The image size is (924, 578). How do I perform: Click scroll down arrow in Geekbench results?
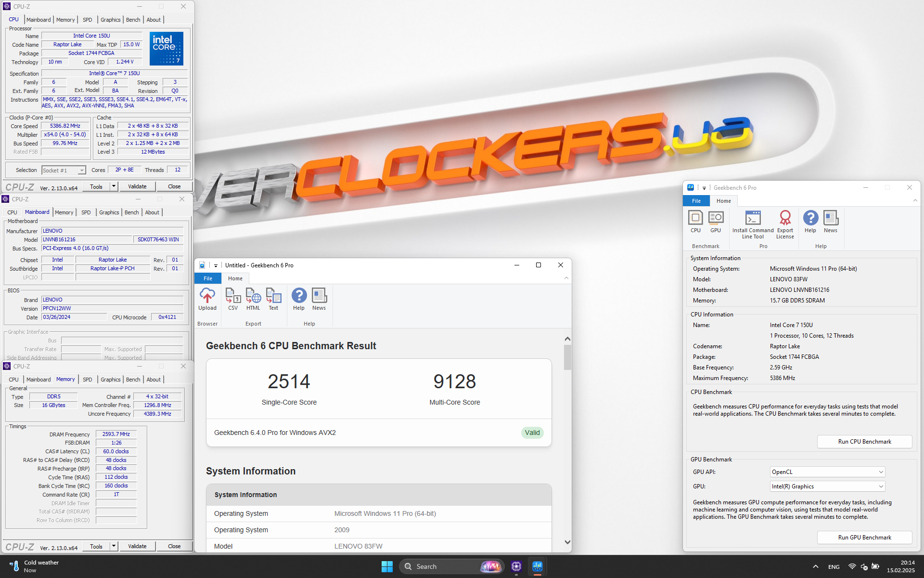pos(567,542)
